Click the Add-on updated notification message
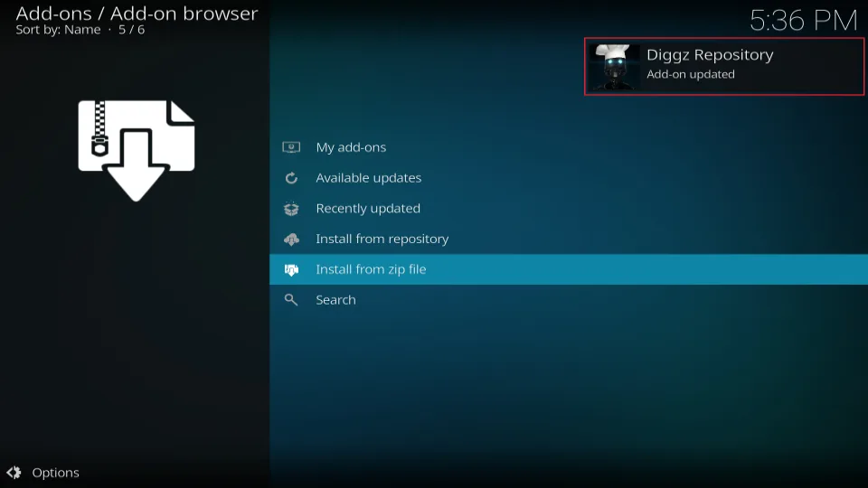Image resolution: width=868 pixels, height=488 pixels. pos(691,75)
